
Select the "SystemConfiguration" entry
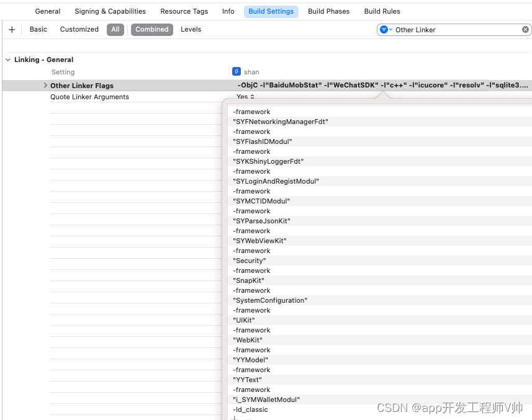click(x=270, y=300)
